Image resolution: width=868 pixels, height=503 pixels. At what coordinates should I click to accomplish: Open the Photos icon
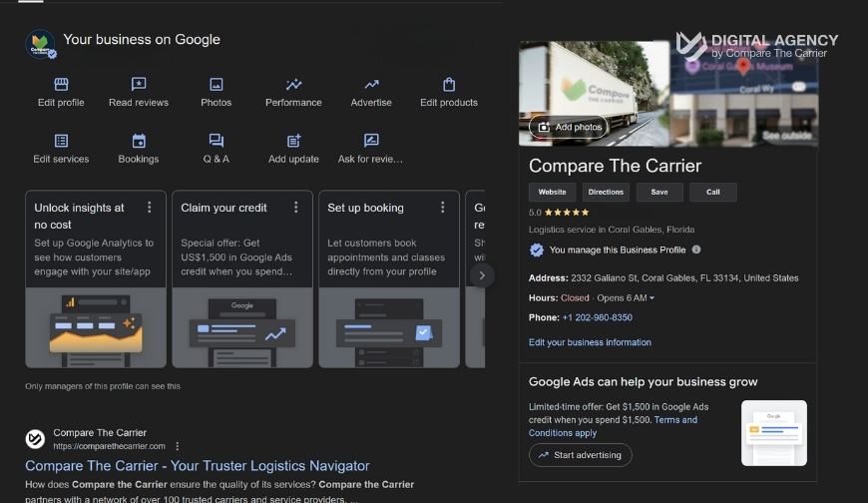point(216,85)
